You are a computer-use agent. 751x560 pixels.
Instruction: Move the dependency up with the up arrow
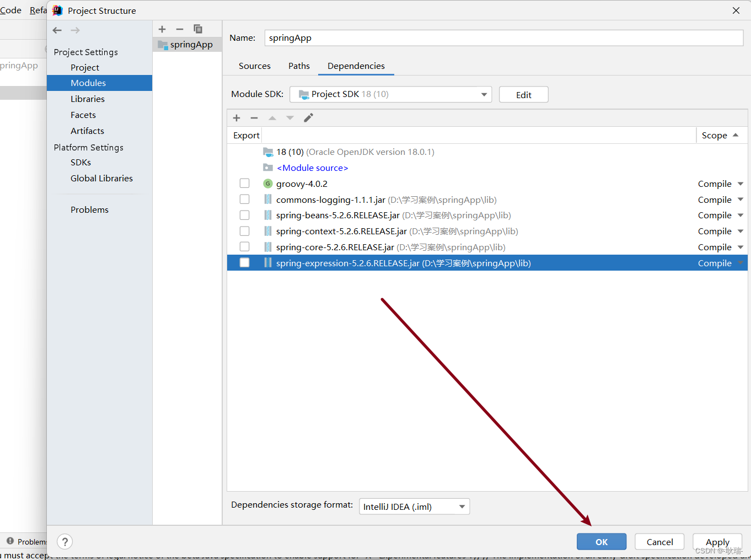pos(272,118)
